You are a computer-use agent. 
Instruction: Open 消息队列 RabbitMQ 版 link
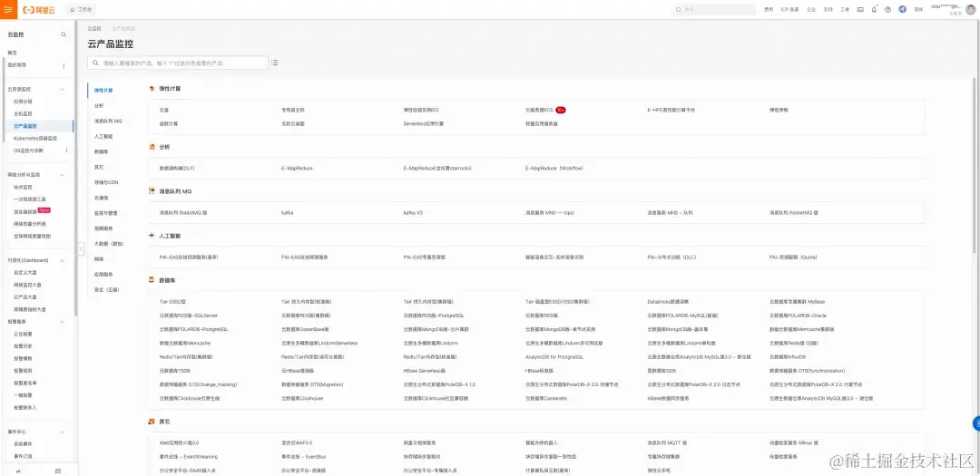pyautogui.click(x=183, y=213)
